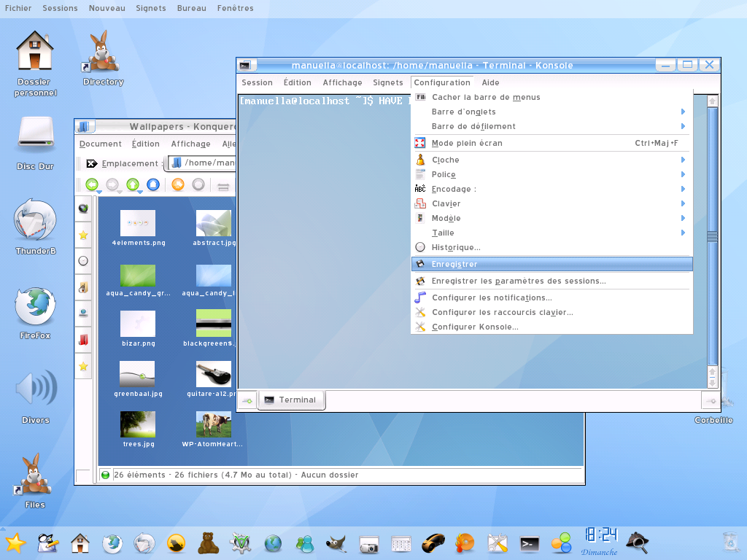Open back history dropdown arrow in Konqueror

pos(99,192)
